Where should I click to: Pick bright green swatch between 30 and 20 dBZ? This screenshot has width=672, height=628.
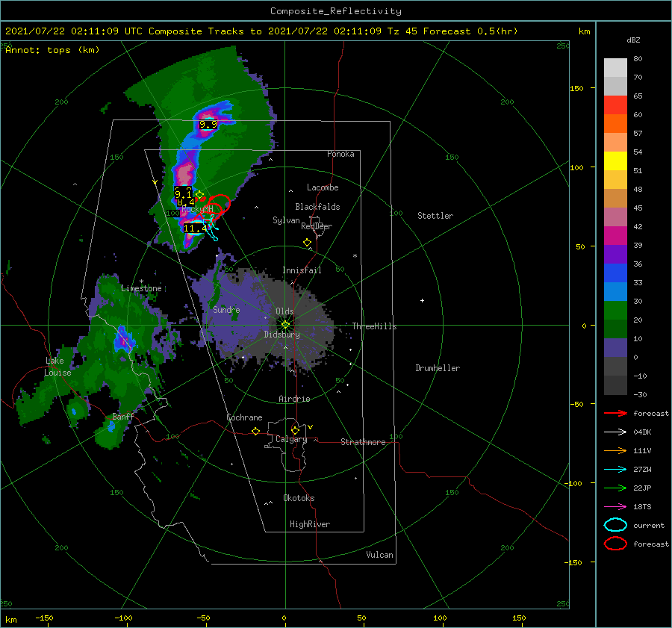coord(615,311)
